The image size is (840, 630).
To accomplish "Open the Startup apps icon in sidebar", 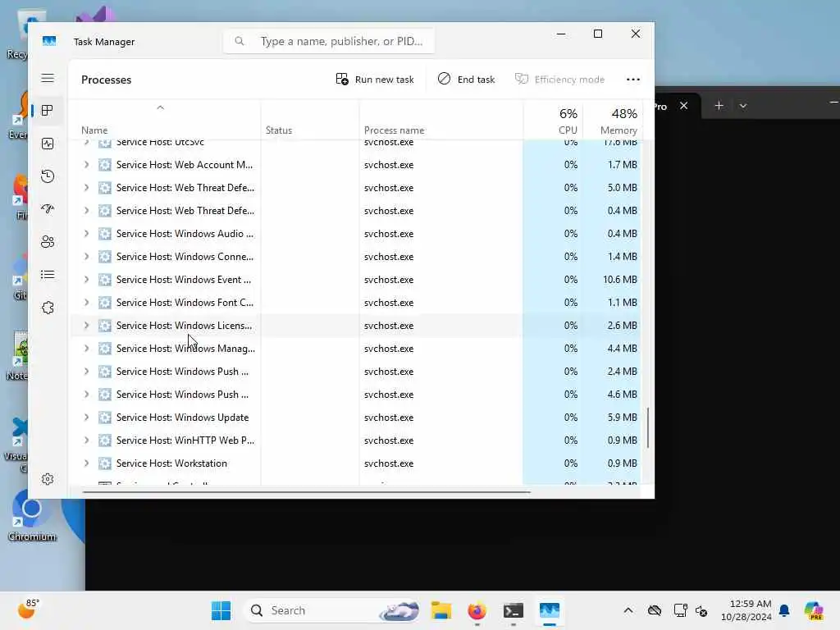I will (x=48, y=209).
